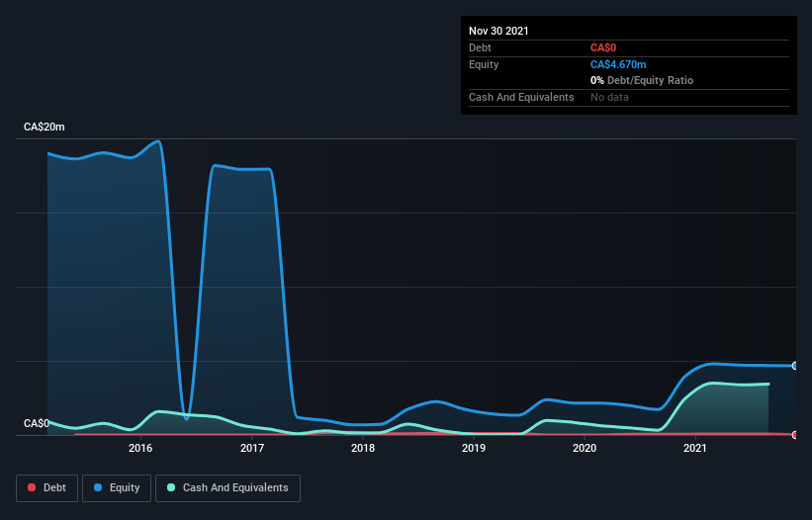Click the teal Cash legend dot
Image resolution: width=812 pixels, height=520 pixels.
pyautogui.click(x=171, y=487)
